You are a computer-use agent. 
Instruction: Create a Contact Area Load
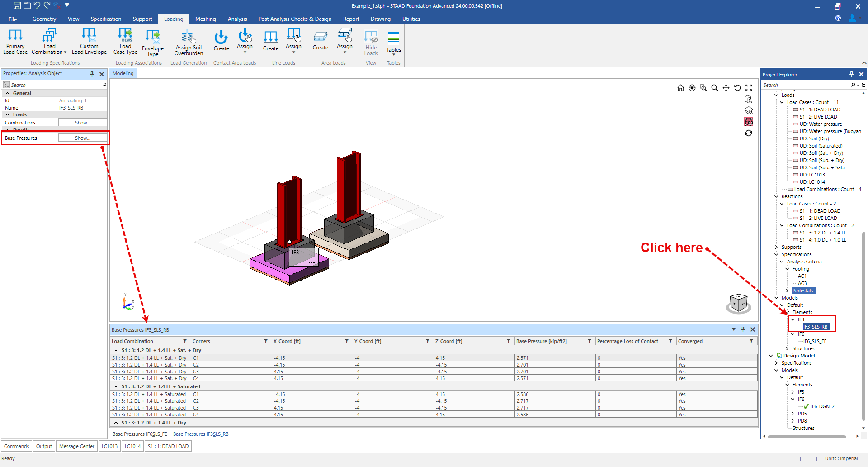click(221, 41)
